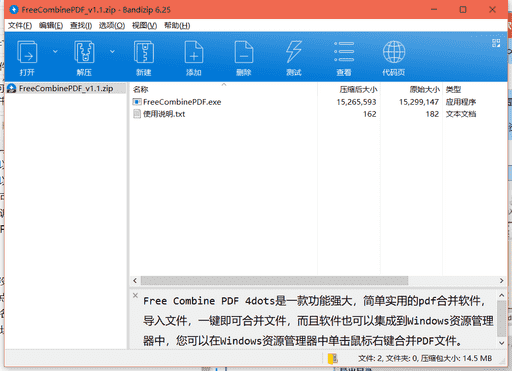The width and height of the screenshot is (512, 371).
Task: Click the horizontal scrollbar right arrow
Action: (501, 281)
